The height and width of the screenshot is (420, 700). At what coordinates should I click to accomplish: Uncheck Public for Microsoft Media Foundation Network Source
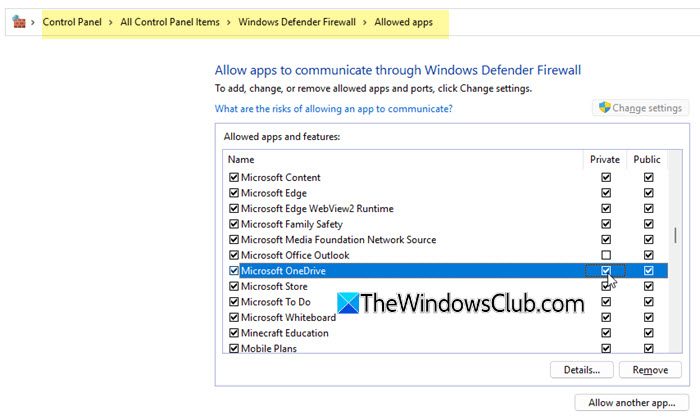point(649,240)
